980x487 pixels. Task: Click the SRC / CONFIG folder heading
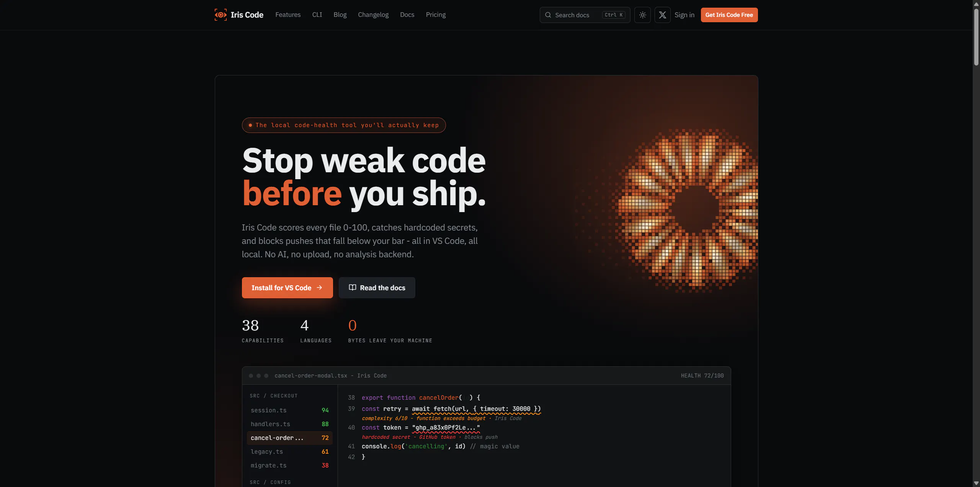pyautogui.click(x=270, y=482)
